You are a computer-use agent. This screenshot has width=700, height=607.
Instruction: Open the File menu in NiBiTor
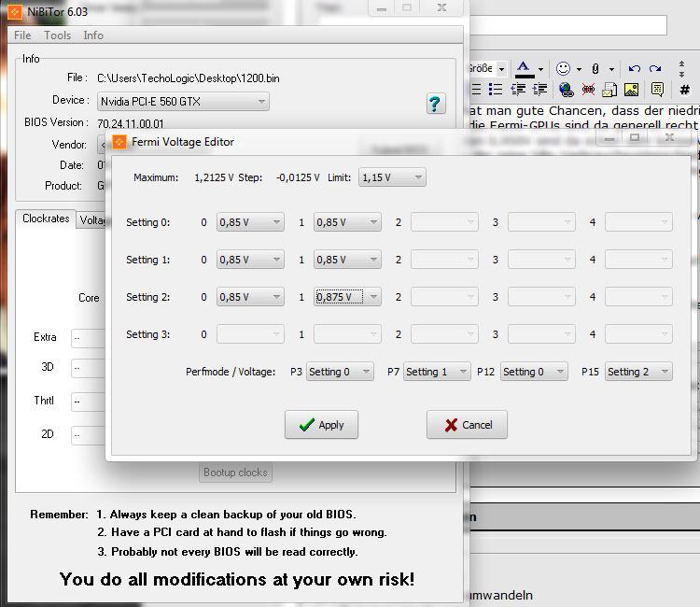[x=22, y=35]
